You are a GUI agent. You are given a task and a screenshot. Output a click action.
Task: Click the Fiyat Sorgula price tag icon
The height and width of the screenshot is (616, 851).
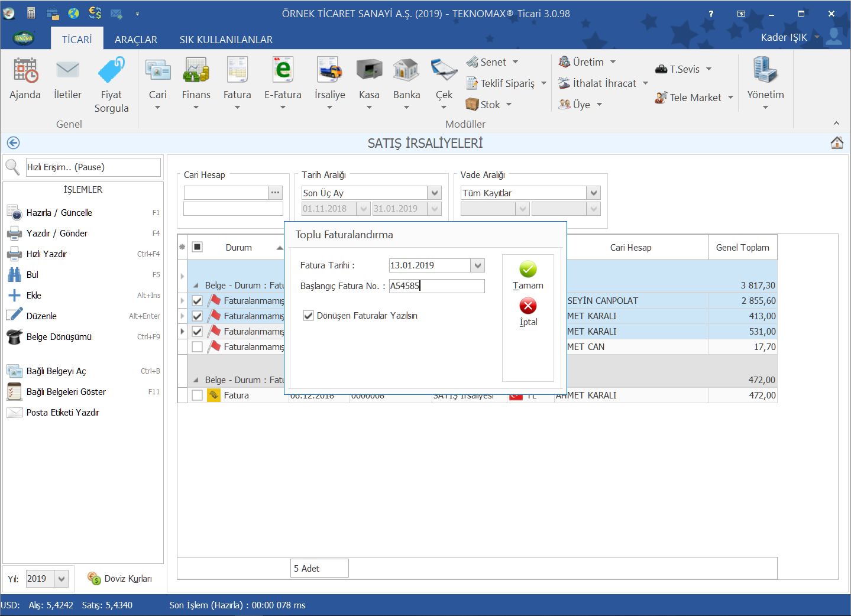[x=111, y=71]
